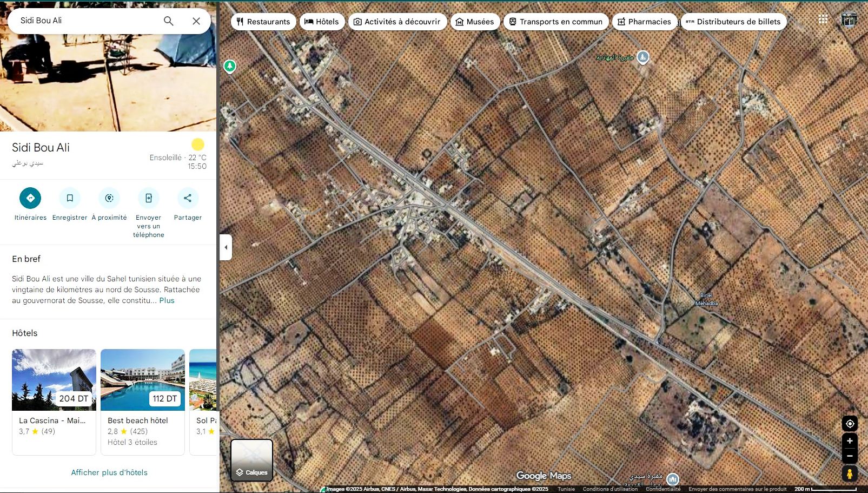Clear the Sidi Bou Ali search
The image size is (868, 493).
click(x=196, y=21)
